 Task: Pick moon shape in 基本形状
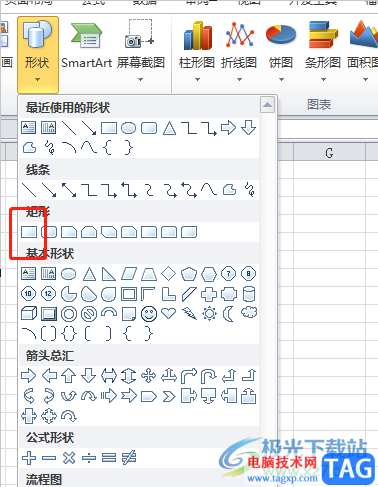pos(228,314)
